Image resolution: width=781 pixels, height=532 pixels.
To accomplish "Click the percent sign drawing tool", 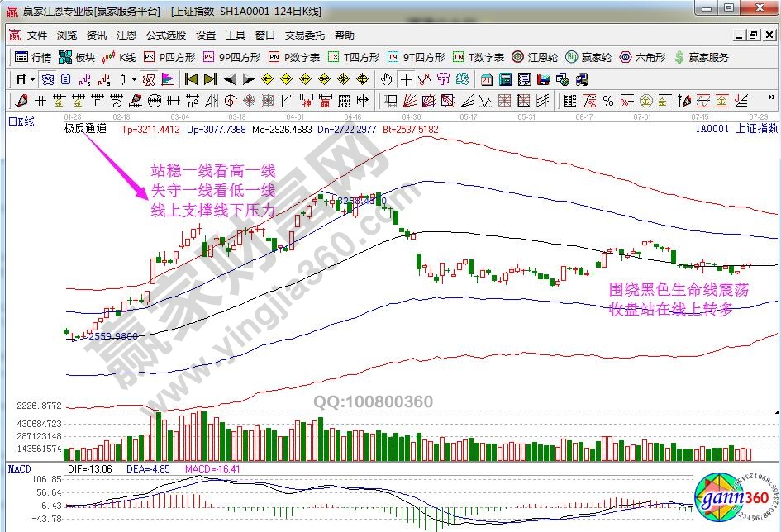I will click(x=608, y=101).
